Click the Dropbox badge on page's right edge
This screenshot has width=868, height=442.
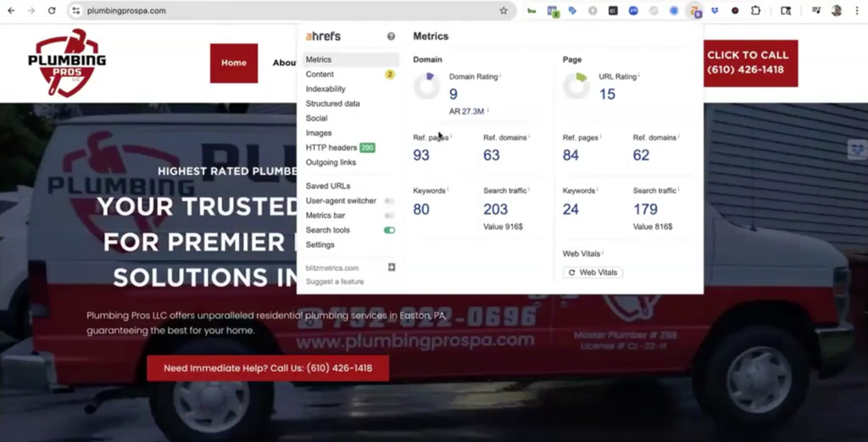click(858, 149)
